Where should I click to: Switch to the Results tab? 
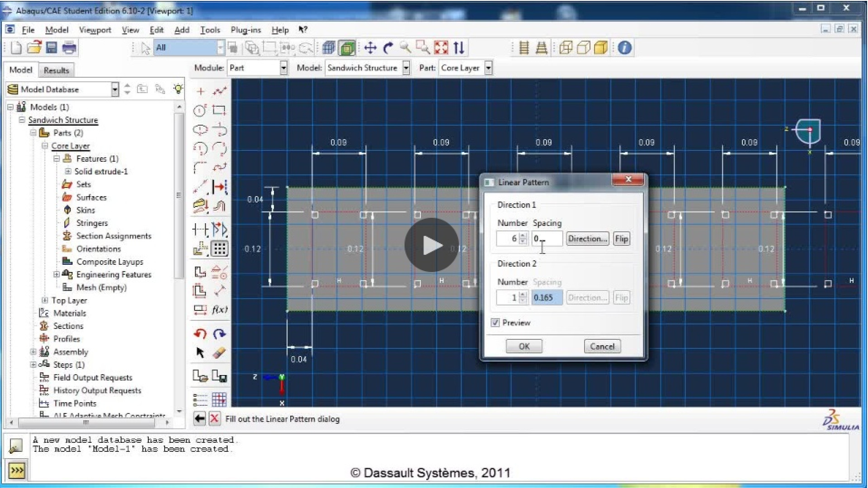(x=56, y=70)
